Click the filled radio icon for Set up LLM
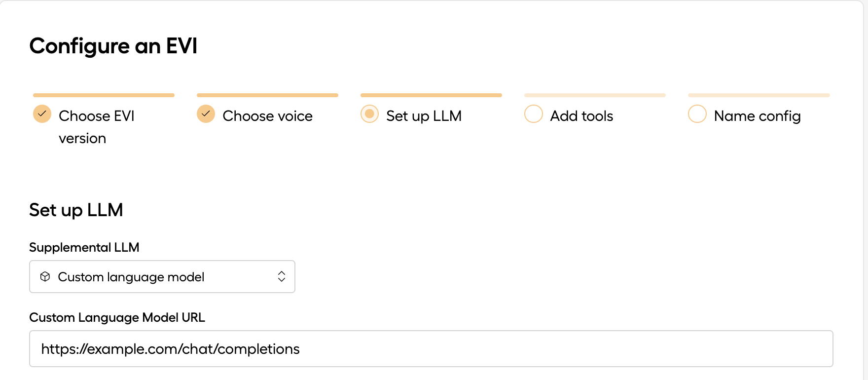 tap(369, 114)
